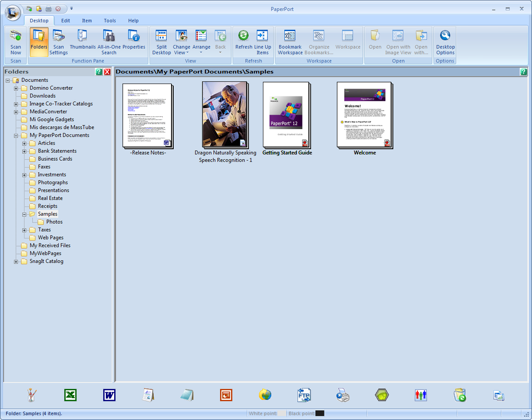Collapse the Documents root folder
The height and width of the screenshot is (420, 532).
coord(7,81)
